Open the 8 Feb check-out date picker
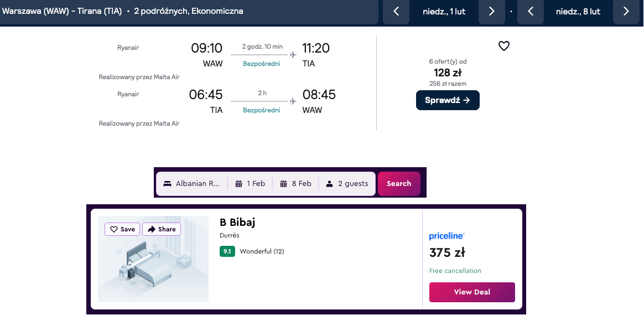Image resolution: width=644 pixels, height=315 pixels. click(296, 184)
